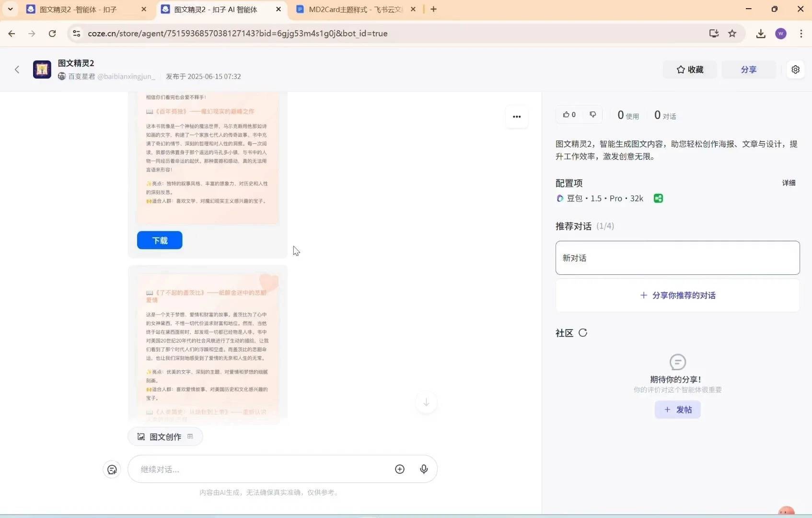Open attachments with the plus icon in chat input

coord(400,469)
